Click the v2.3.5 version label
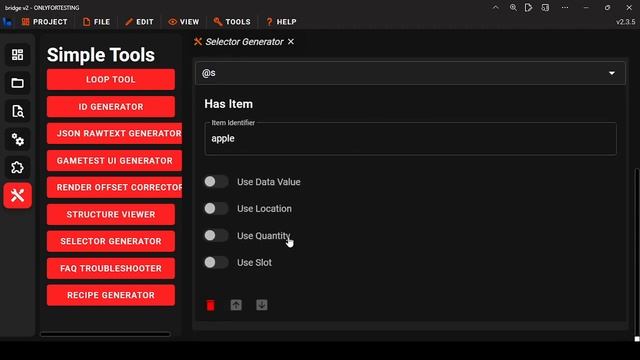This screenshot has height=360, width=640. [625, 22]
